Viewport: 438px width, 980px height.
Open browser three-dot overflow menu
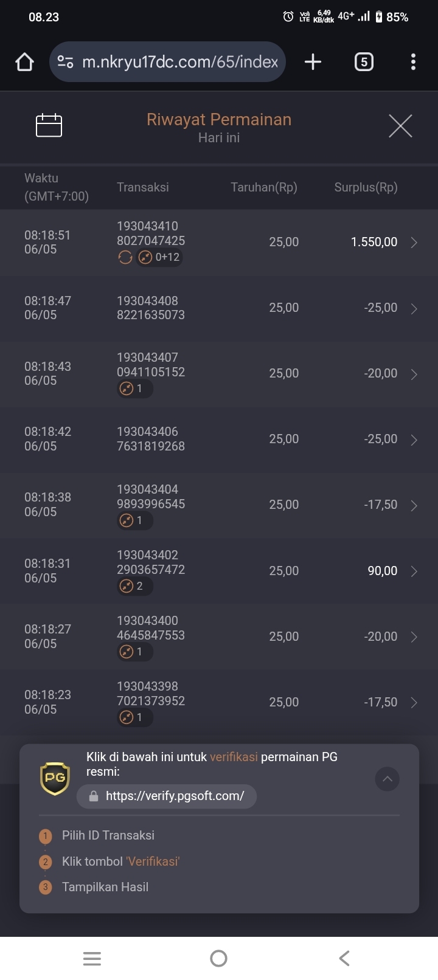click(x=413, y=61)
